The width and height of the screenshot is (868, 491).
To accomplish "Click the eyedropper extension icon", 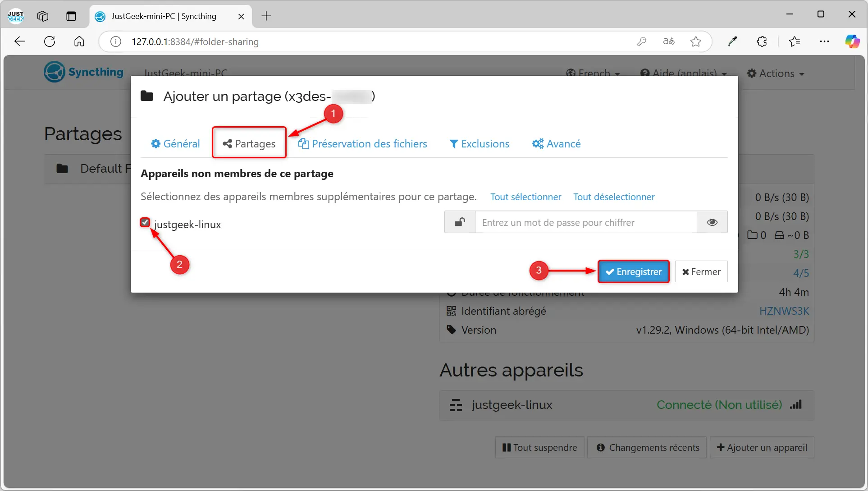I will point(733,41).
